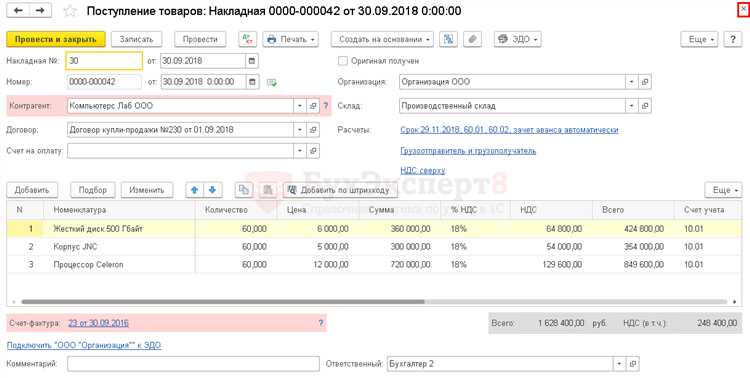Open calendar for Номер date field
The height and width of the screenshot is (378, 750).
tap(252, 82)
